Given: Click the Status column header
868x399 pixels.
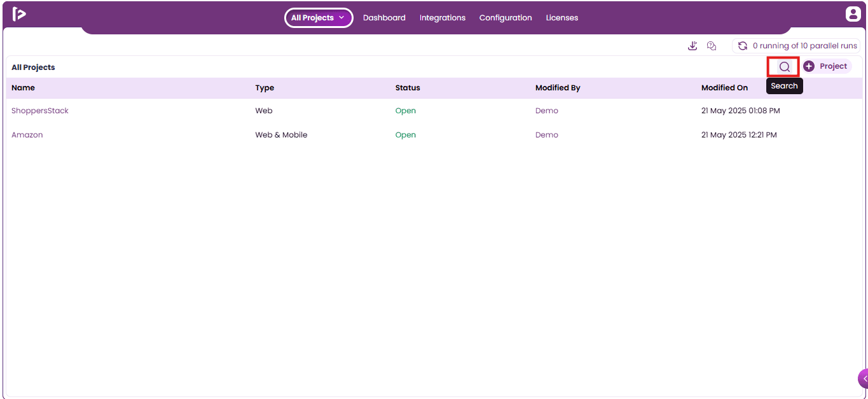Looking at the screenshot, I should (408, 88).
